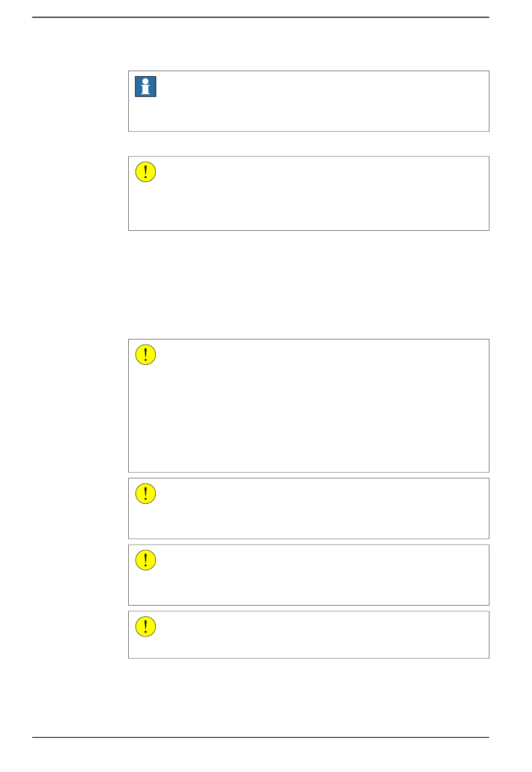Click the empty area between first and tallest caution boxes
Viewport: 532px width, 772px height.
309,285
